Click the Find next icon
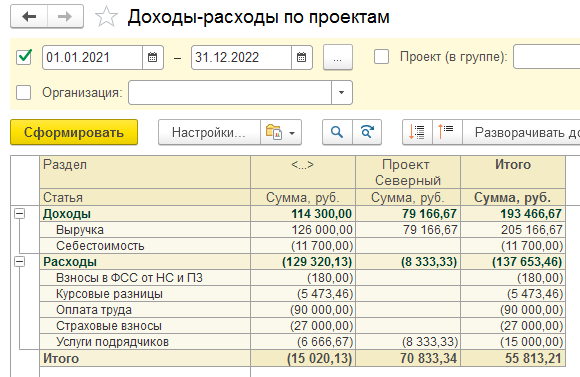The image size is (580, 377). [367, 132]
